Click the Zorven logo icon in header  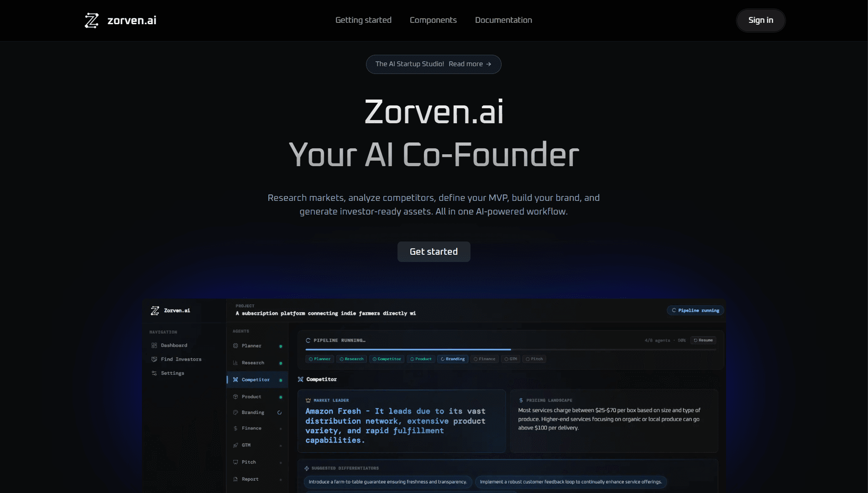point(92,21)
